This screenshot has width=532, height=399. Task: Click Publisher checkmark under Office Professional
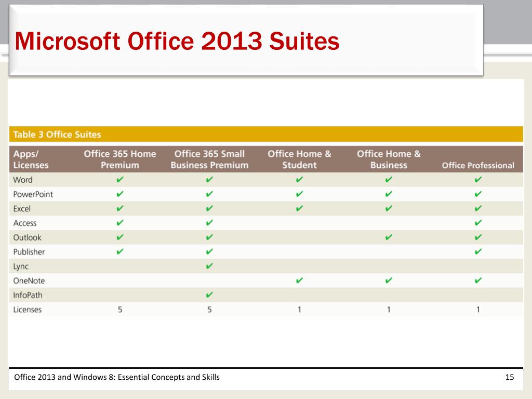point(478,251)
